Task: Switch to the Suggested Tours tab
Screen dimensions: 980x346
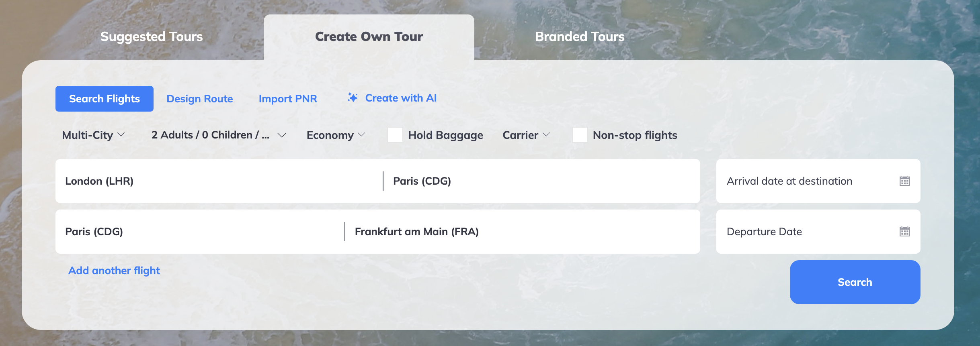Action: (152, 37)
